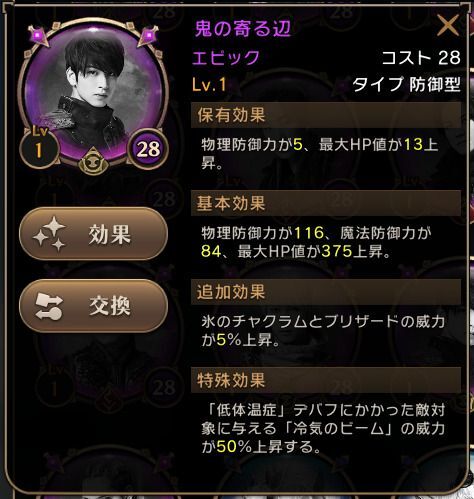474x499 pixels.
Task: Click the sparkle icon on 効果 button
Action: pos(50,234)
